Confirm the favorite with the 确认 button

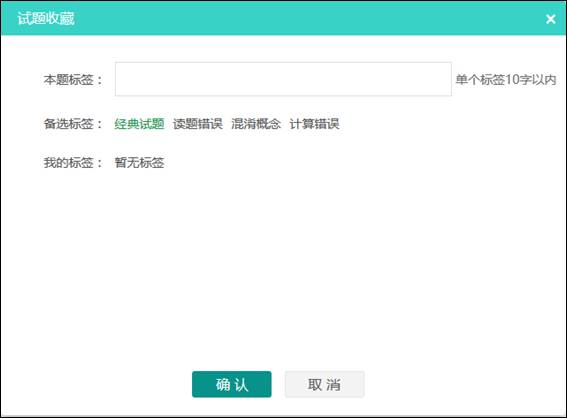point(232,384)
